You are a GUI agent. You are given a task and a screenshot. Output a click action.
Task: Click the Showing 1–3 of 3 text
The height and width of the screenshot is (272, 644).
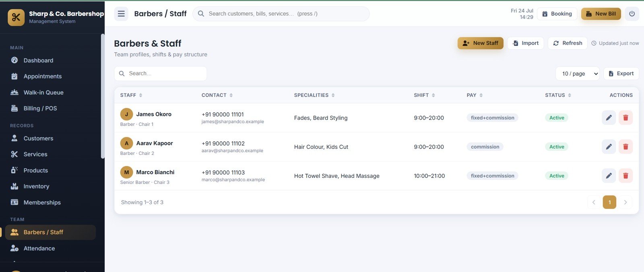(142, 202)
